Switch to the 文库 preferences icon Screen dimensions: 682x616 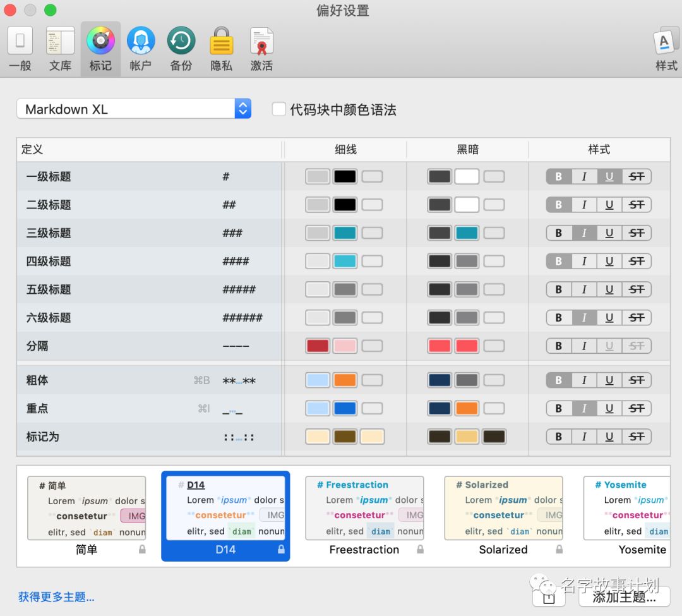point(60,47)
